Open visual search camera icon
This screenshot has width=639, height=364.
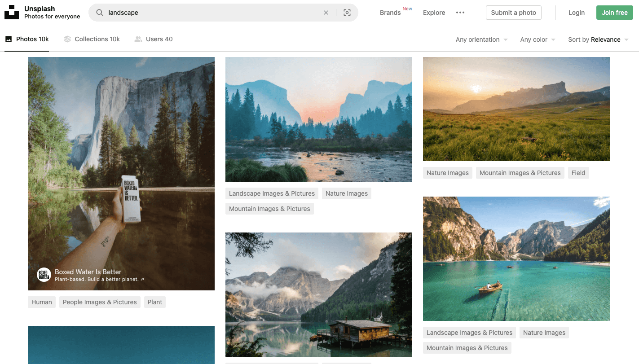[347, 13]
